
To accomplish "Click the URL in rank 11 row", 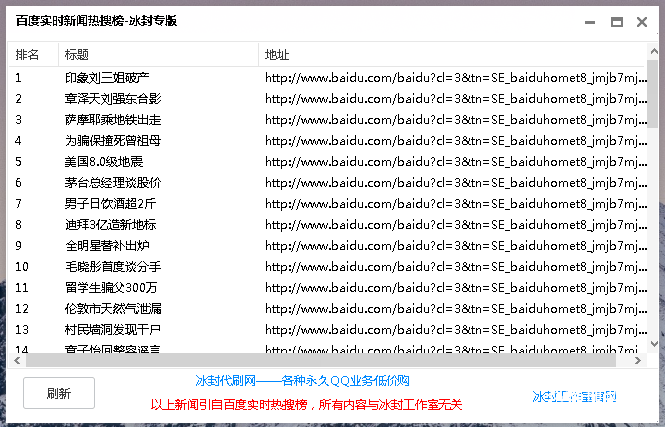I will click(456, 287).
